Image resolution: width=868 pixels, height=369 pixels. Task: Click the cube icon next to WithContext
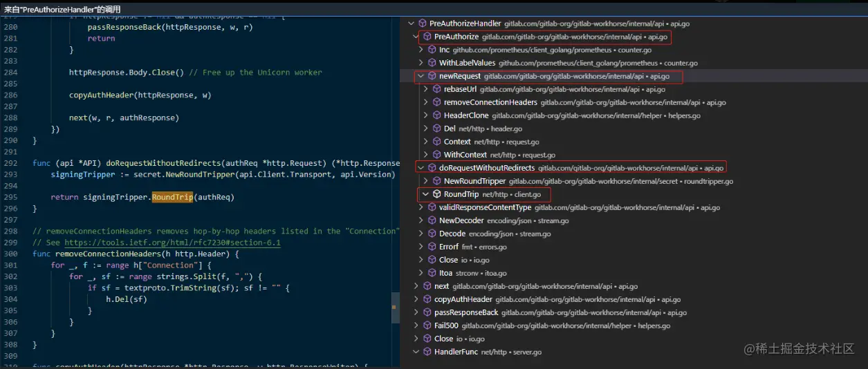(437, 155)
